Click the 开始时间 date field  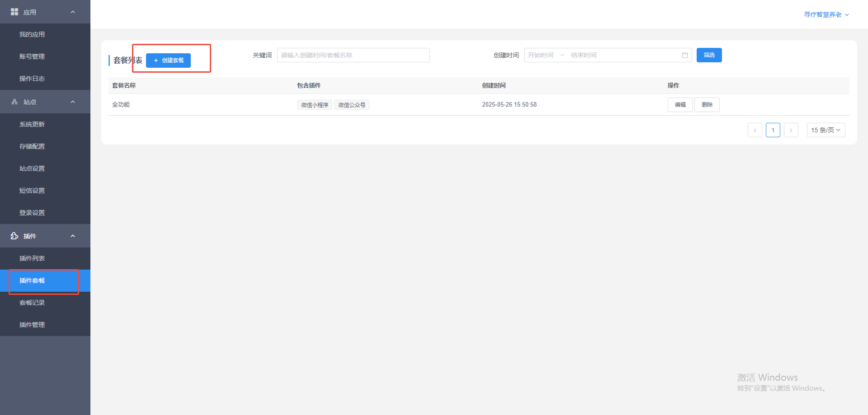541,55
